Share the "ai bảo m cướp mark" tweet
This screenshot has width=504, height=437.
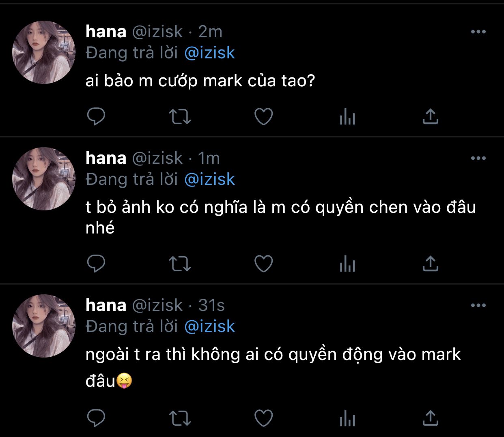430,117
